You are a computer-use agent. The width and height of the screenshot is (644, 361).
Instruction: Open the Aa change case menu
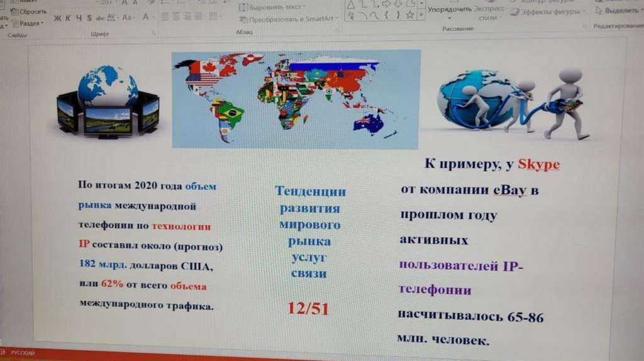pos(128,18)
